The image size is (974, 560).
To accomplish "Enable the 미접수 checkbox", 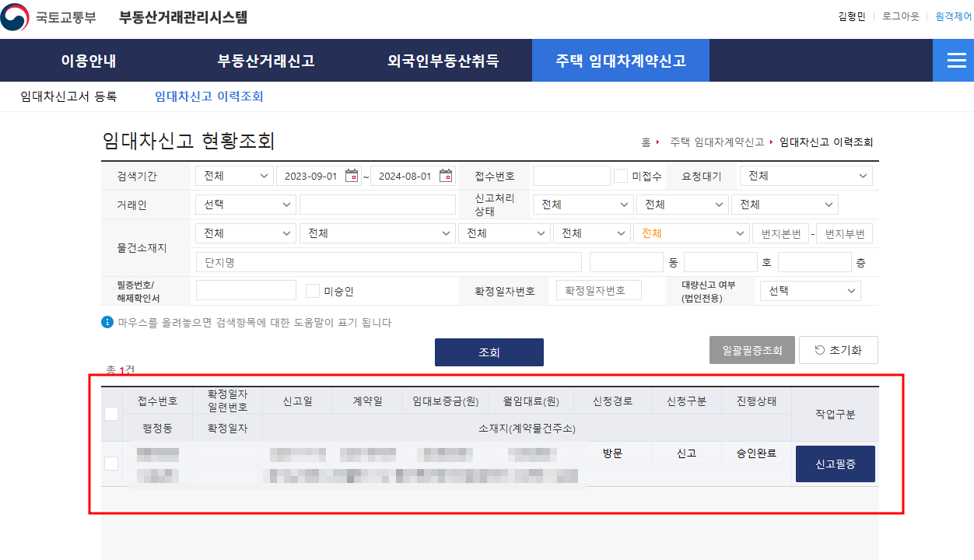I will (620, 176).
